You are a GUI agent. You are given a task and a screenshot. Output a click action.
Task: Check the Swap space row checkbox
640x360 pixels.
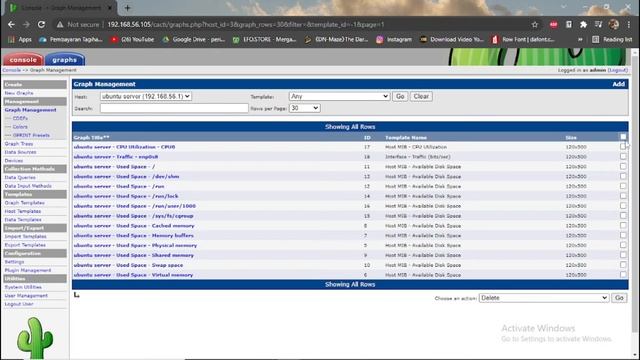click(x=623, y=265)
